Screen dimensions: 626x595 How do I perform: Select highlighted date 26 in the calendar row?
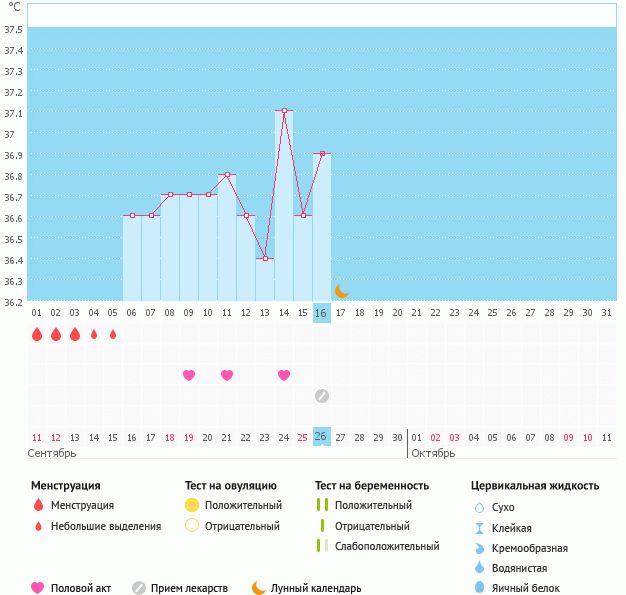click(x=321, y=436)
